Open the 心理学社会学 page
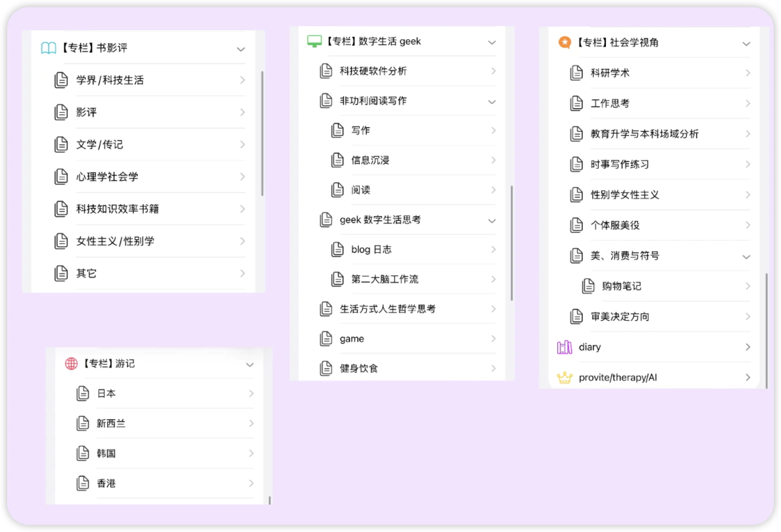The image size is (781, 532). coord(107,177)
